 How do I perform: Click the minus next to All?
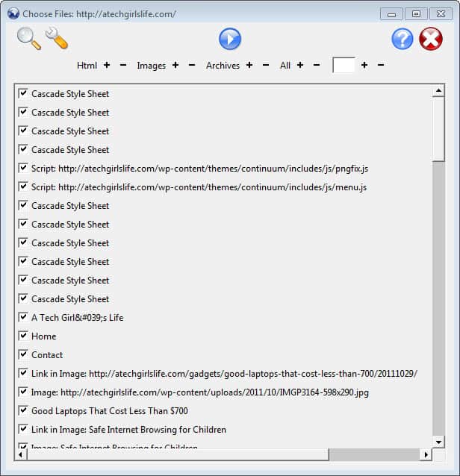[317, 66]
